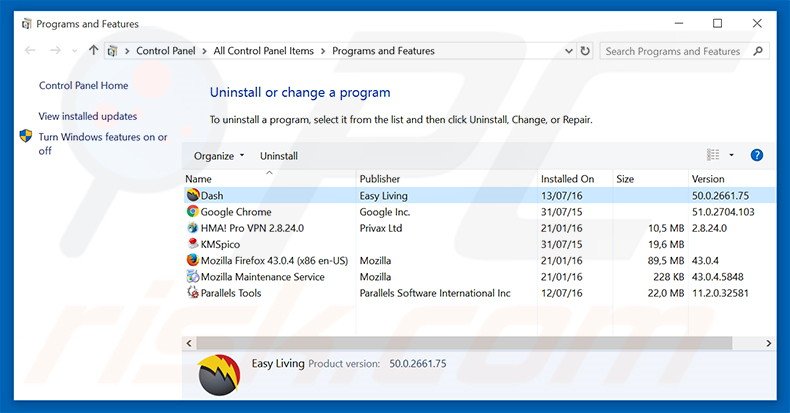Select the Mozilla Maintenance Service entry
The image size is (790, 413).
pos(262,277)
